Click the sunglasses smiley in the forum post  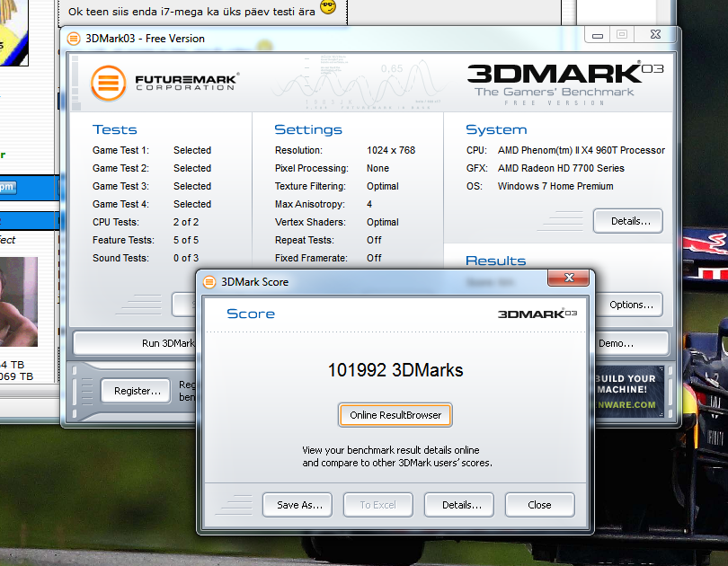328,6
